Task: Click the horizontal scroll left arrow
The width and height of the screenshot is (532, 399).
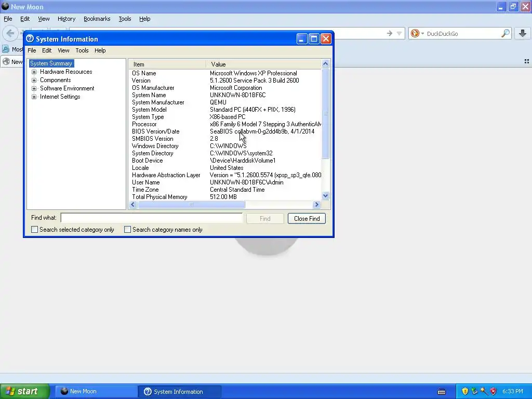Action: click(133, 204)
